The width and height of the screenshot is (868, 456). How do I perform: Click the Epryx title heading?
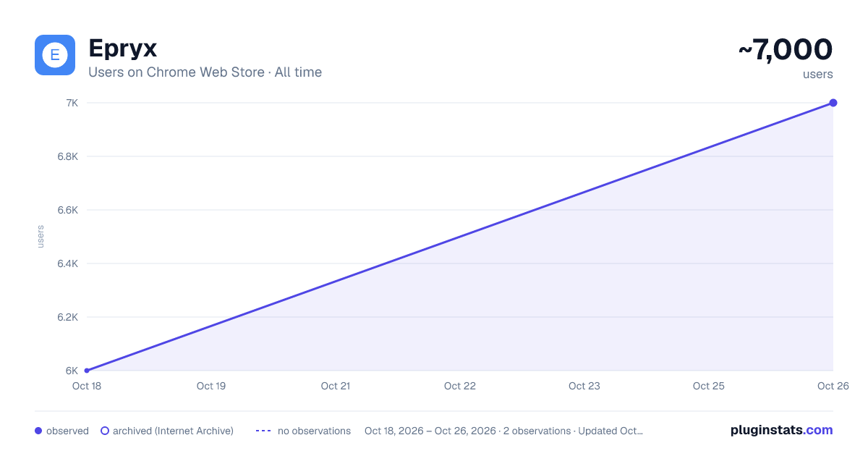point(122,48)
